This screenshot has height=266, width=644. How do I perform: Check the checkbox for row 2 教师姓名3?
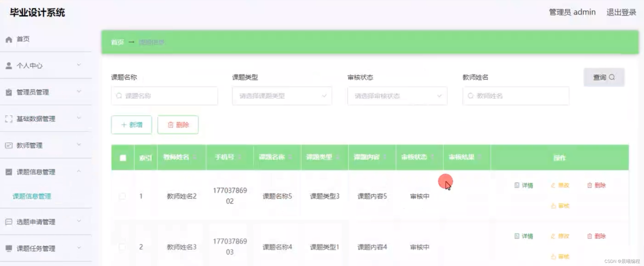tap(122, 247)
